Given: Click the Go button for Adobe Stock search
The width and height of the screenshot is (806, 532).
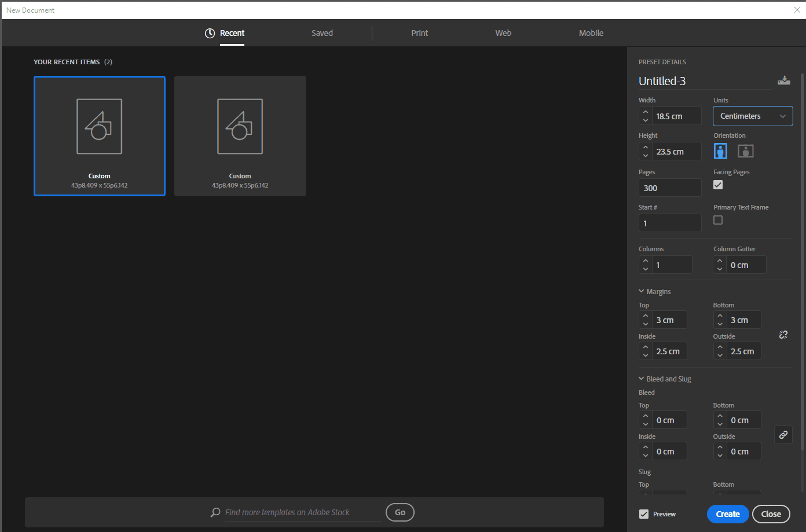Looking at the screenshot, I should pos(400,512).
